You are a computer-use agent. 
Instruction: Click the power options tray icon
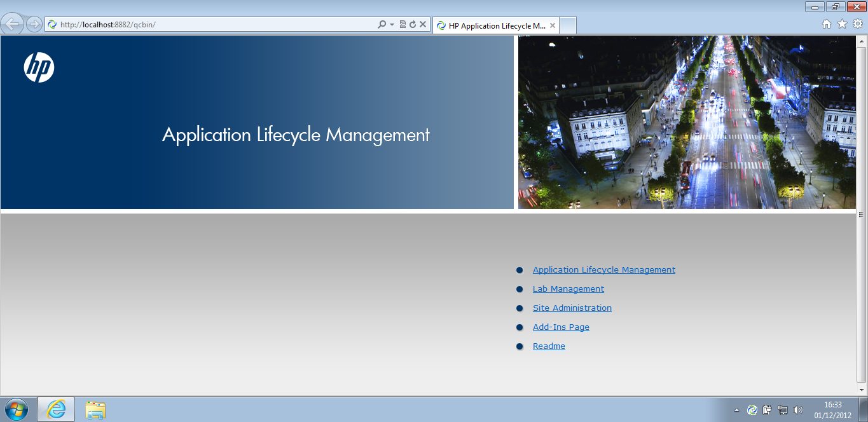tap(766, 410)
